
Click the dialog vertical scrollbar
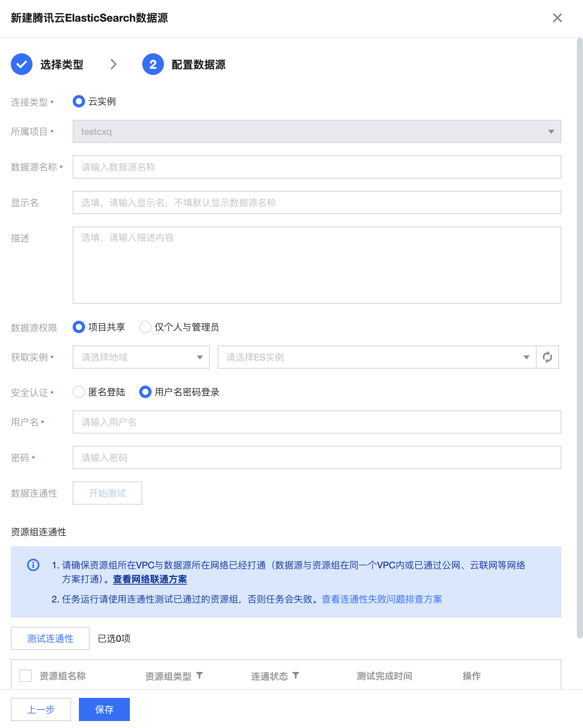point(580,338)
